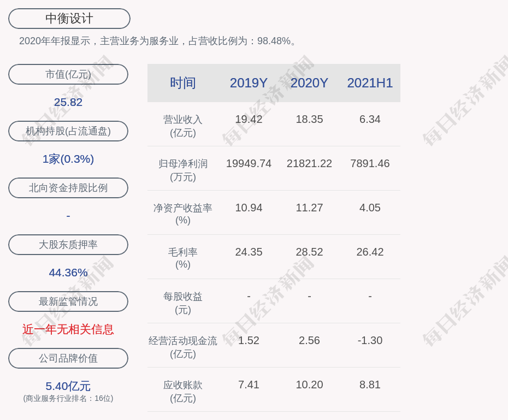This screenshot has height=420, width=508.
Task: Click the 经营活动现金流 row label
Action: click(x=183, y=347)
